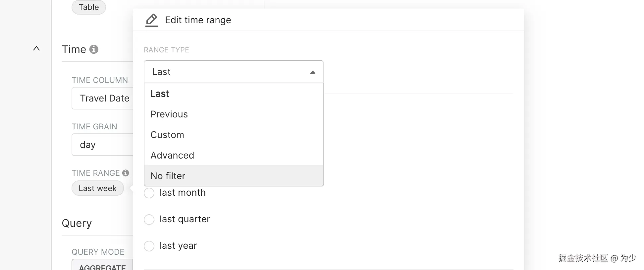This screenshot has width=644, height=270.
Task: Choose Previous from the range type list
Action: click(x=169, y=114)
